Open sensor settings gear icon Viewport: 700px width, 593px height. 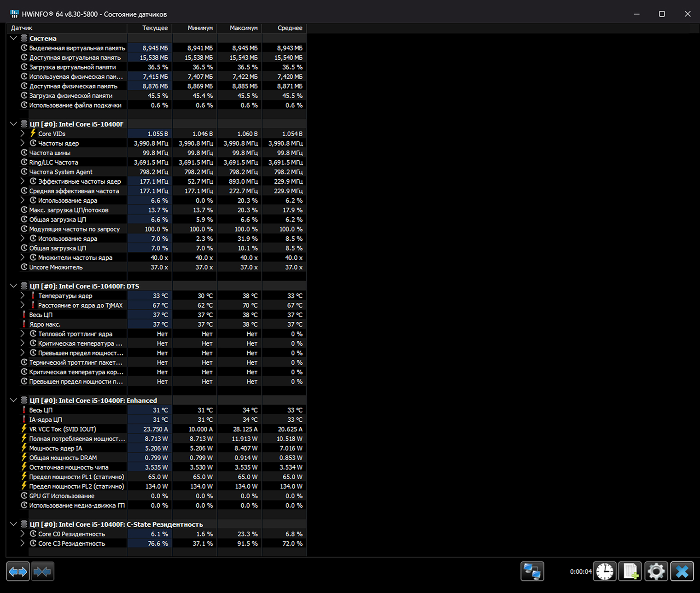click(x=656, y=571)
